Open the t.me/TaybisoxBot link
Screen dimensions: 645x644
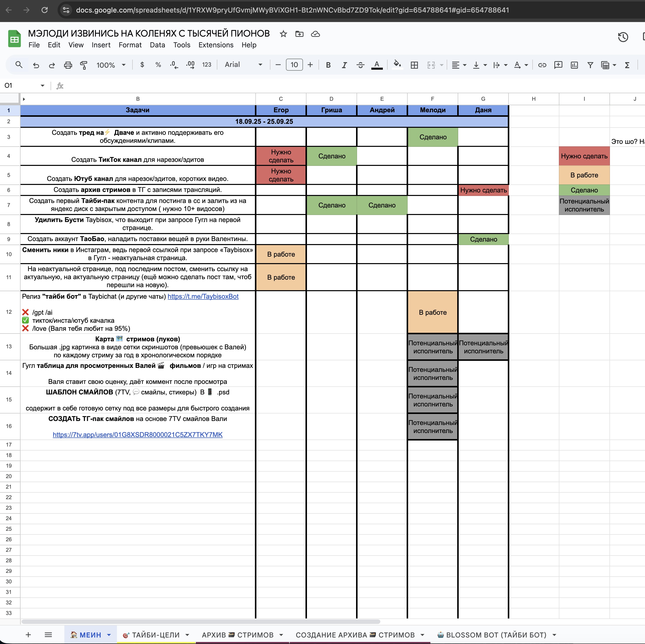(203, 297)
